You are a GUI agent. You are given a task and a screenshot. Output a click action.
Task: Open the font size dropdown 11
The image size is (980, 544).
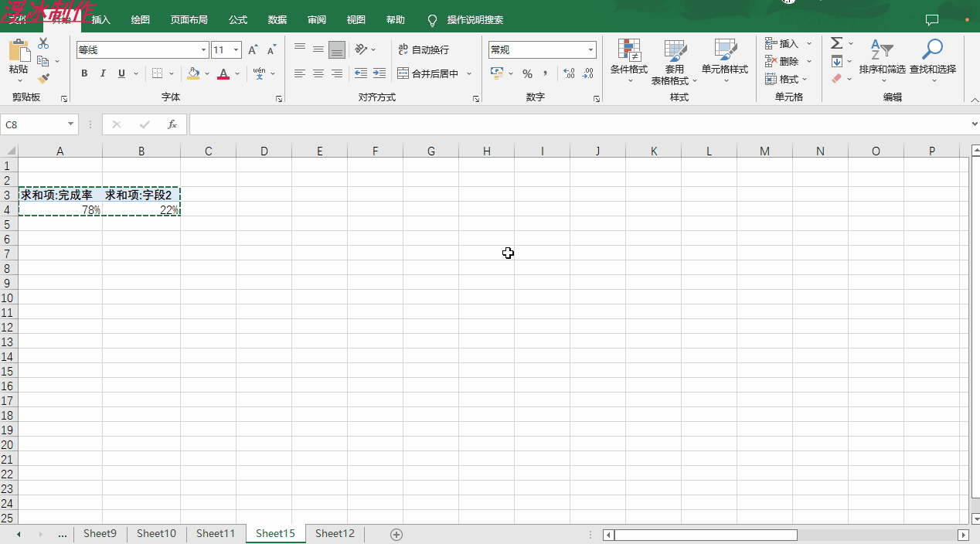tap(236, 50)
